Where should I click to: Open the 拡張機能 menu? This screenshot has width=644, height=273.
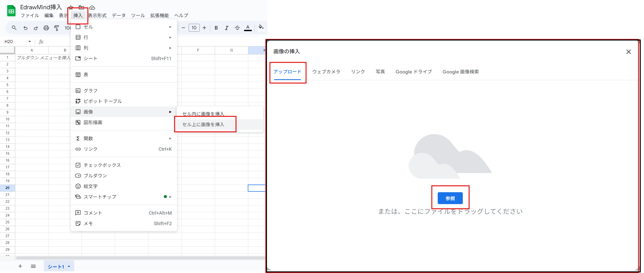[x=160, y=15]
